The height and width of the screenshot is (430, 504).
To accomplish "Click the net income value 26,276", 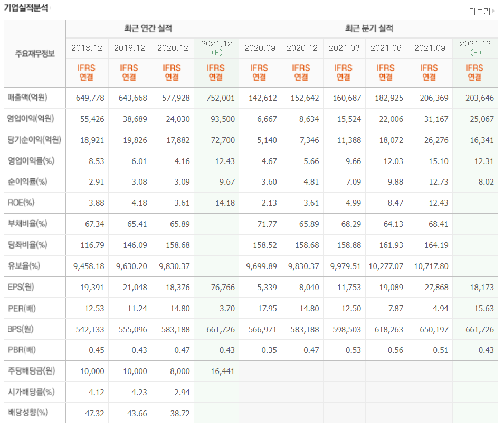I will (436, 140).
